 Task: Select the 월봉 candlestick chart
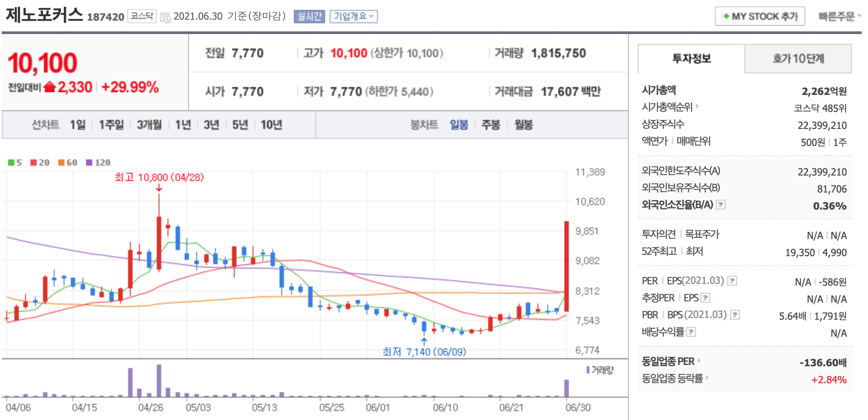523,124
